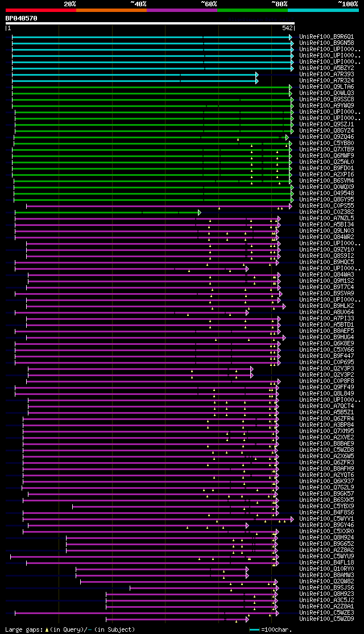Click the UniRef100_A9YWQ9 entry
364x634 pixels.
pyautogui.click(x=327, y=105)
